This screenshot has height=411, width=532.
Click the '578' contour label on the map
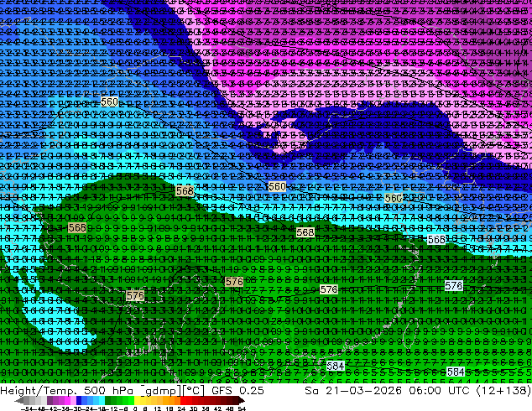(x=454, y=286)
